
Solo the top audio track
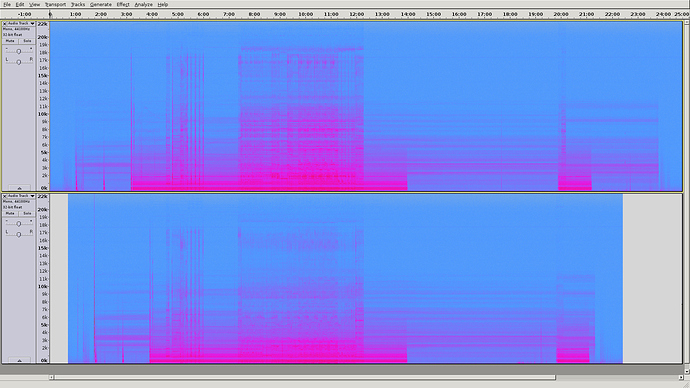point(27,41)
